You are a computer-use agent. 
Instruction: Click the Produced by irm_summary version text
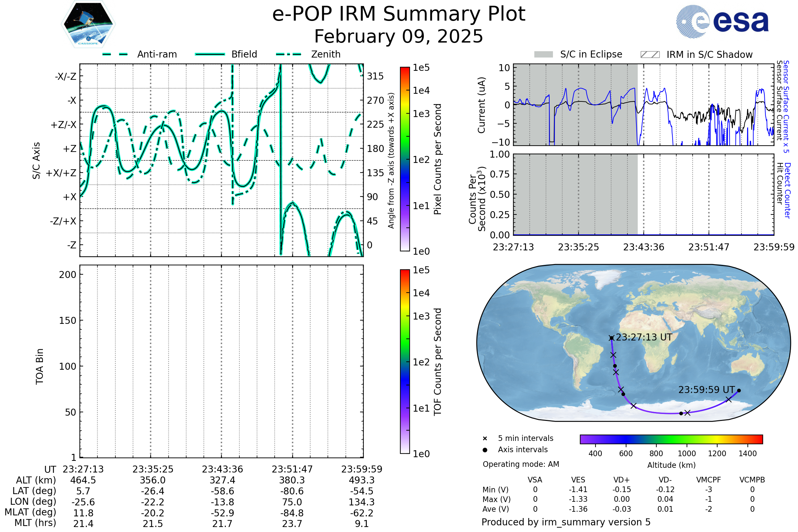(x=566, y=522)
